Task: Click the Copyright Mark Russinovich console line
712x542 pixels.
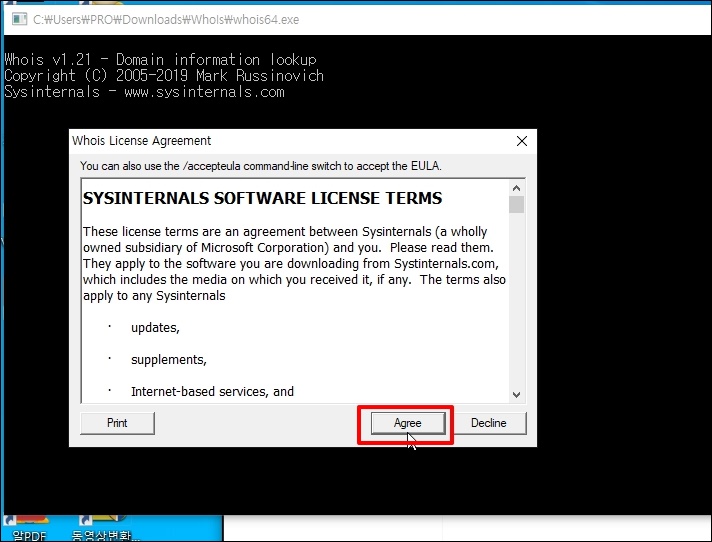Action: 164,76
